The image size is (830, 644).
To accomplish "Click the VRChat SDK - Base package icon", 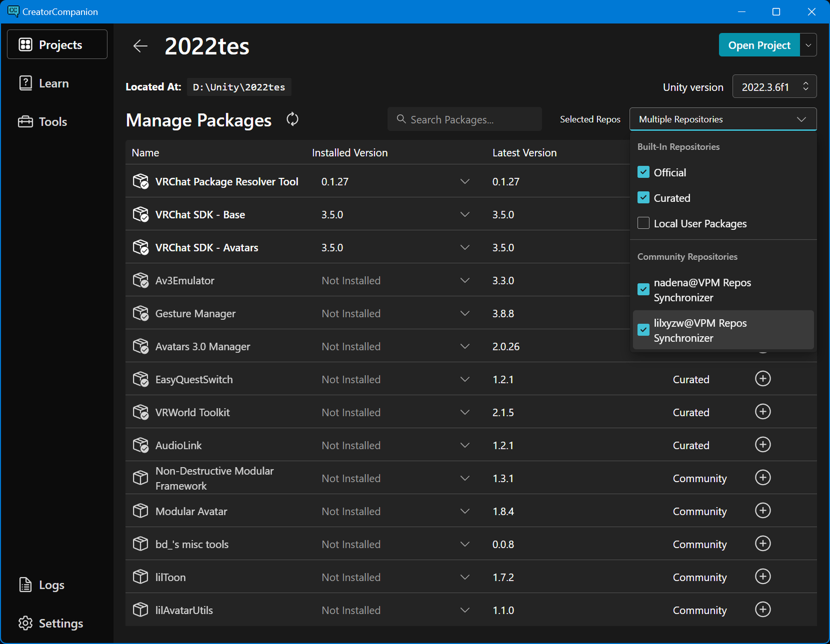I will [141, 215].
